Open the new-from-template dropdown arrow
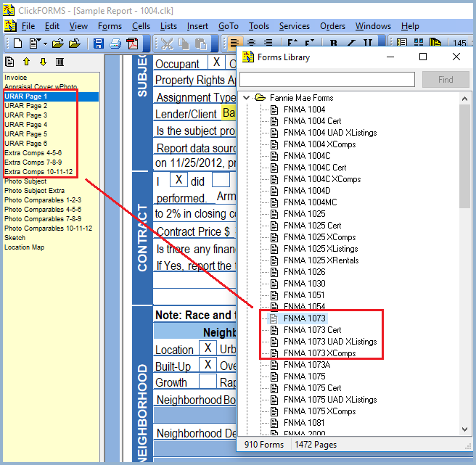 (45, 44)
